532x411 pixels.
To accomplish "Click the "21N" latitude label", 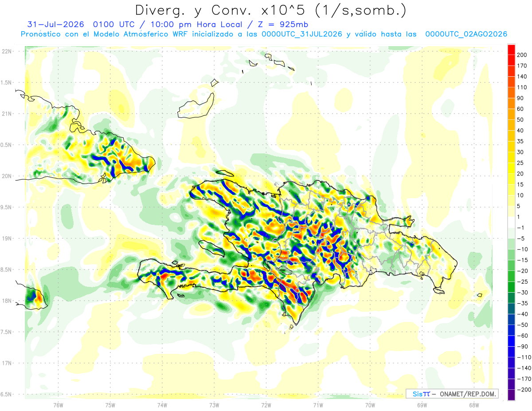I will [8, 114].
